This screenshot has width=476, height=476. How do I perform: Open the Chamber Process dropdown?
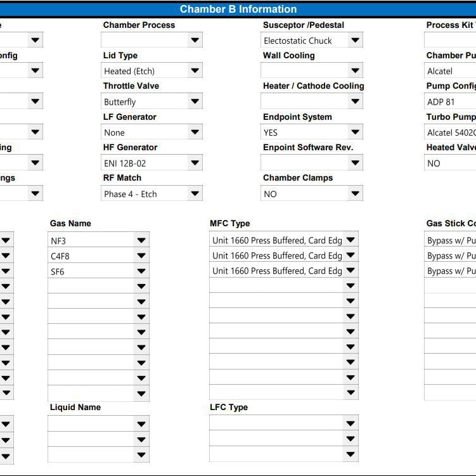click(x=195, y=40)
